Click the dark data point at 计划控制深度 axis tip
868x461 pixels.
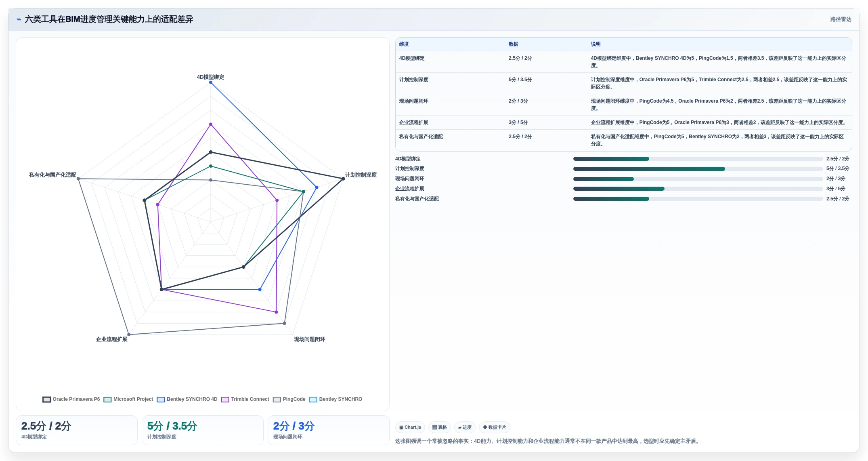coord(343,179)
